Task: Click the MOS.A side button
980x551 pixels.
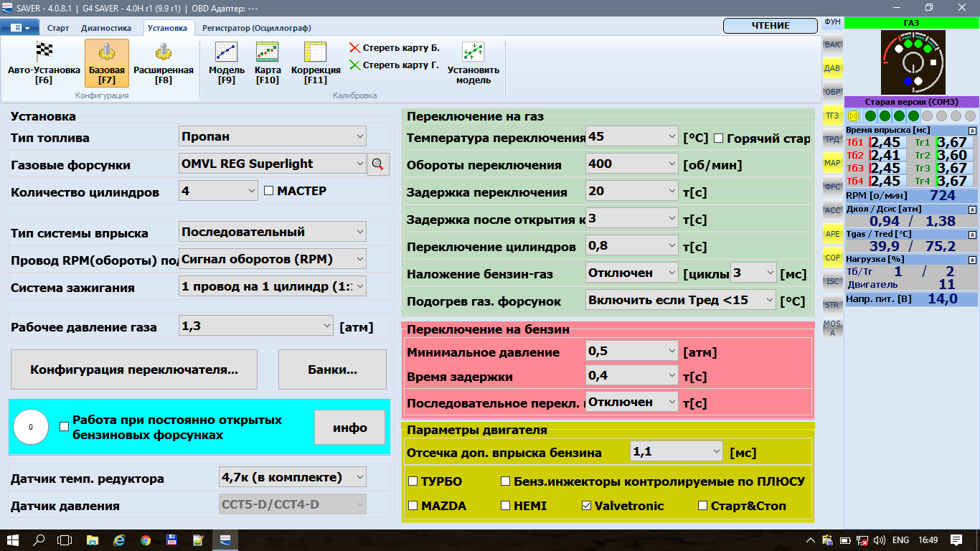Action: 832,329
